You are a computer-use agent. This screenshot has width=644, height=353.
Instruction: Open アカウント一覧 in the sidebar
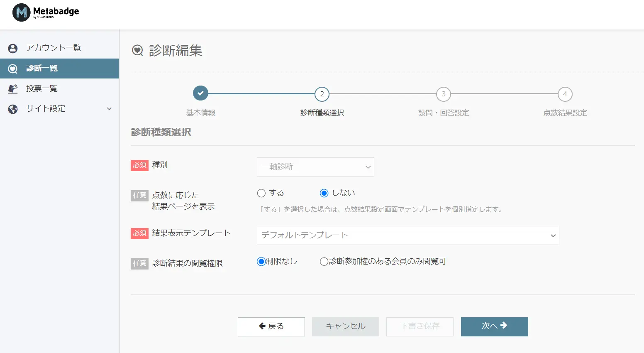click(x=59, y=48)
